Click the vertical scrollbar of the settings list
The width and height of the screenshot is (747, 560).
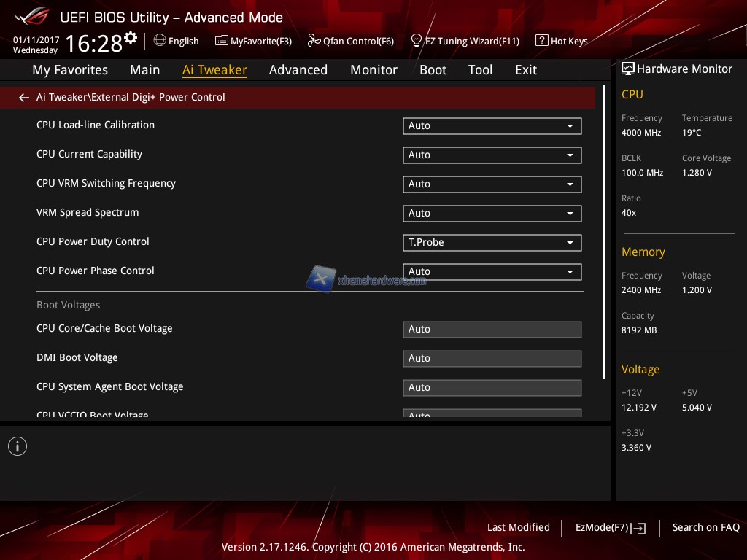click(x=604, y=232)
